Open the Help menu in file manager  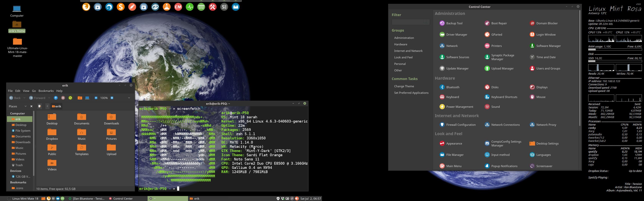59,91
